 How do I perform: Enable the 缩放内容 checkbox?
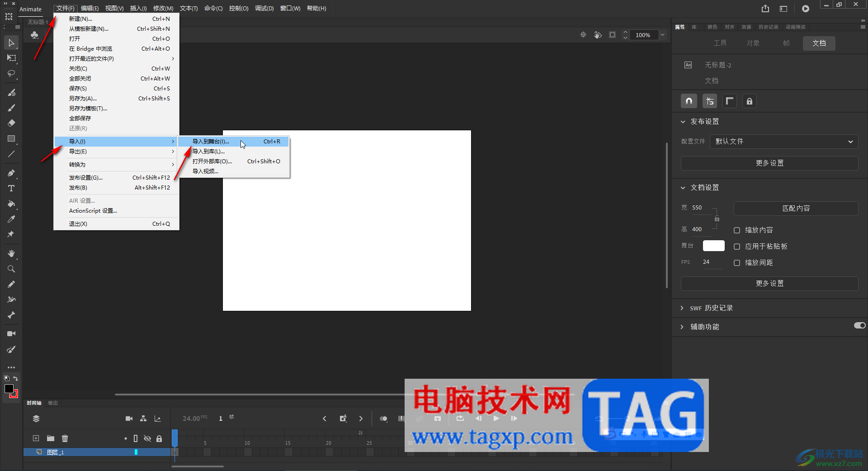pyautogui.click(x=737, y=230)
